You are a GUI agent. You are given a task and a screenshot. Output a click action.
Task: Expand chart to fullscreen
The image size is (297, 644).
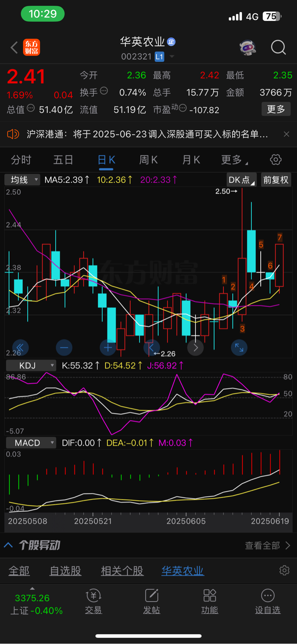click(x=239, y=348)
